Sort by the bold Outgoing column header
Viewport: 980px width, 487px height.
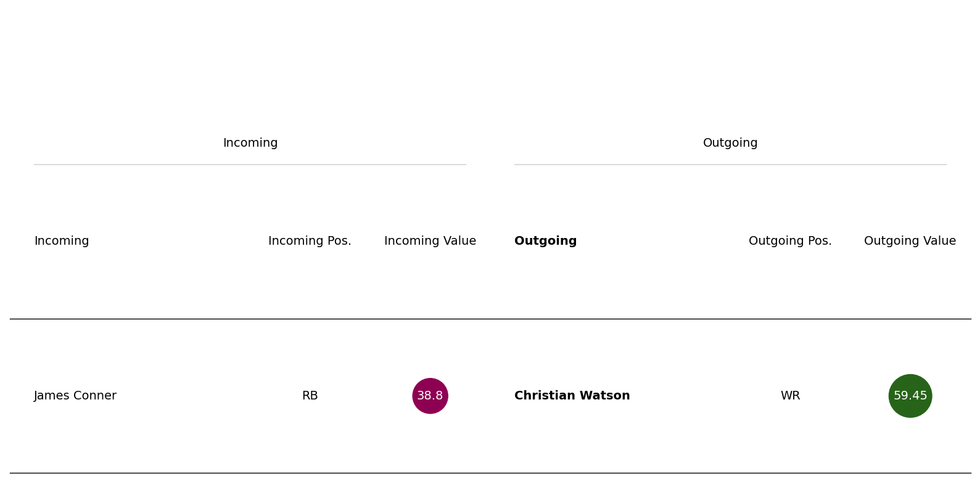(x=545, y=241)
